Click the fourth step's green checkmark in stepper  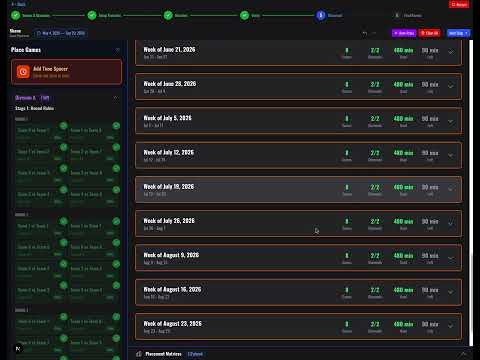pyautogui.click(x=245, y=15)
